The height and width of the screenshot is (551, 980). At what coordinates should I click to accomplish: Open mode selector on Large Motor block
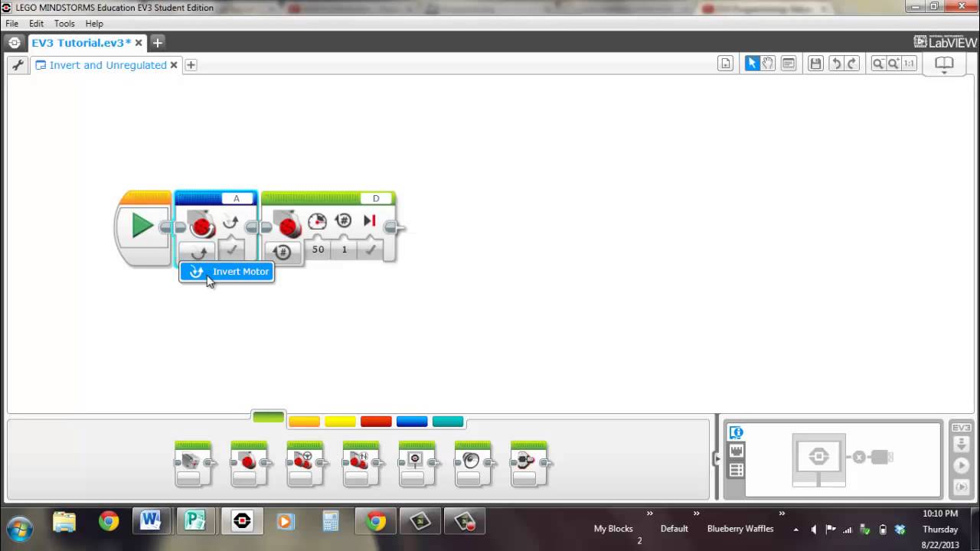(282, 252)
